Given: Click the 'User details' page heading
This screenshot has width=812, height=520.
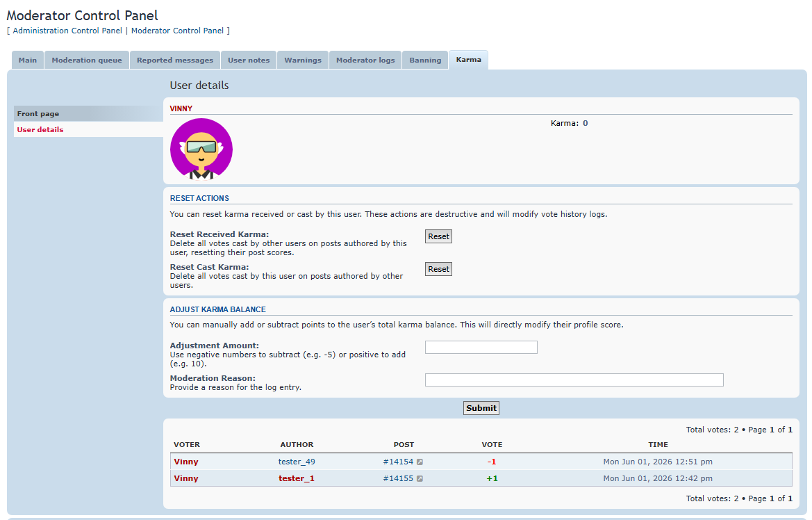Looking at the screenshot, I should click(x=199, y=86).
